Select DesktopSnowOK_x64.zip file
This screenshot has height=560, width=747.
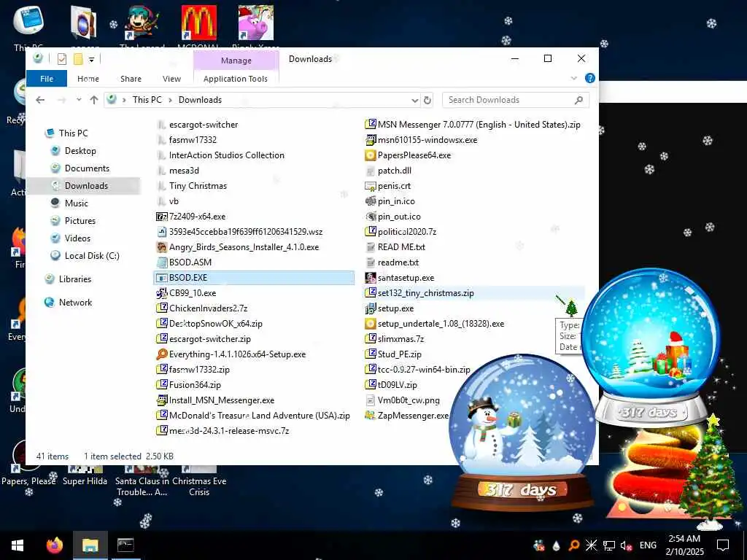[215, 324]
